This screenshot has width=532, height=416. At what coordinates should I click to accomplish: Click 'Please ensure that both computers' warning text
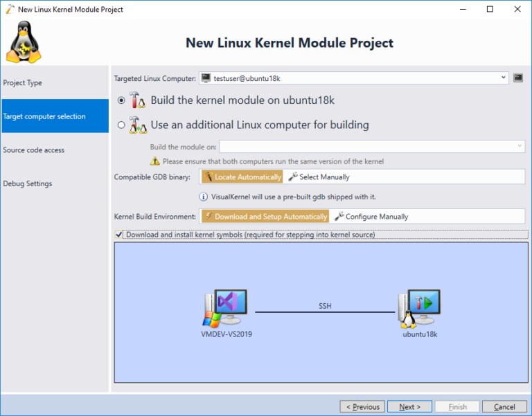point(273,161)
